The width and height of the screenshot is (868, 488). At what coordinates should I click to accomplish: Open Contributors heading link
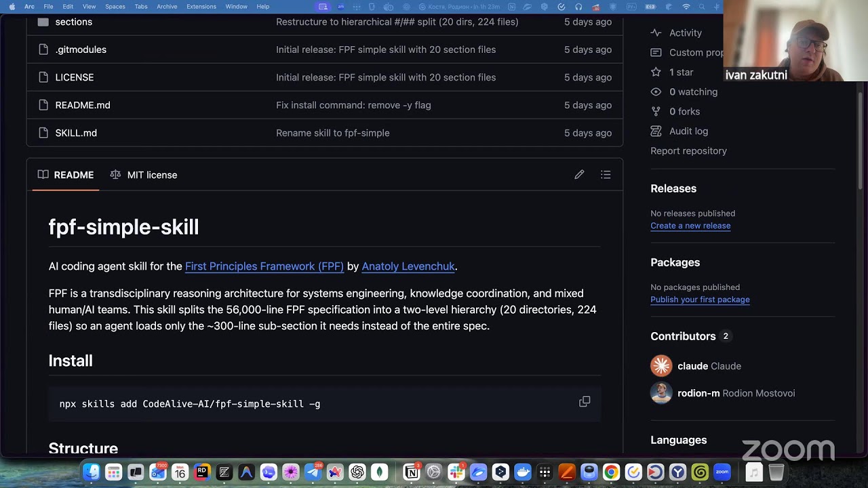pos(683,336)
